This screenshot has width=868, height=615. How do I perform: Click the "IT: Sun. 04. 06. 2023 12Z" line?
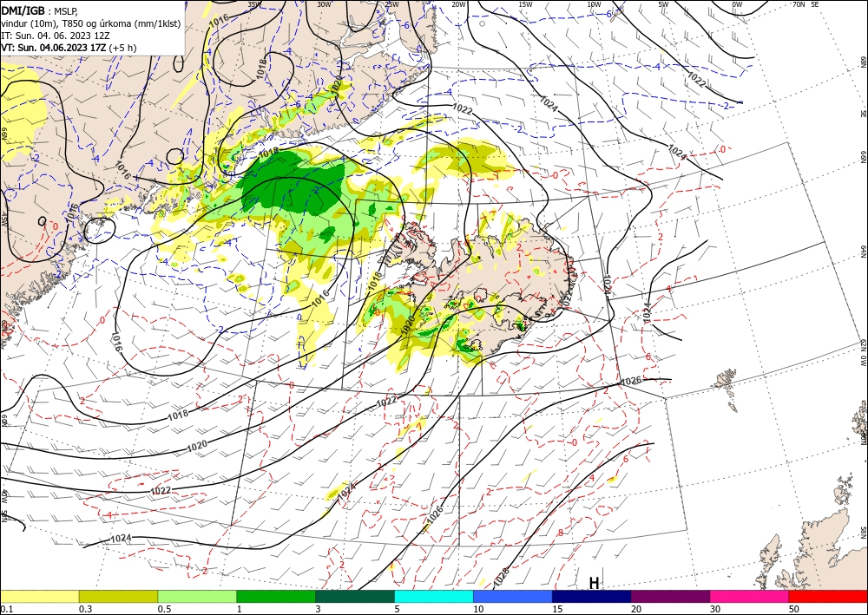[56, 36]
